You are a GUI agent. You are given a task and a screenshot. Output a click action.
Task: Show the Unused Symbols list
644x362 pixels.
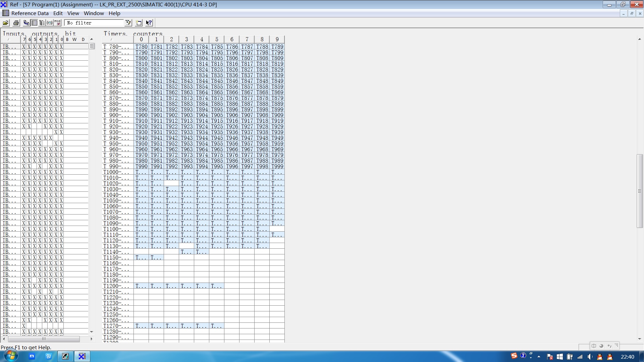[50, 23]
